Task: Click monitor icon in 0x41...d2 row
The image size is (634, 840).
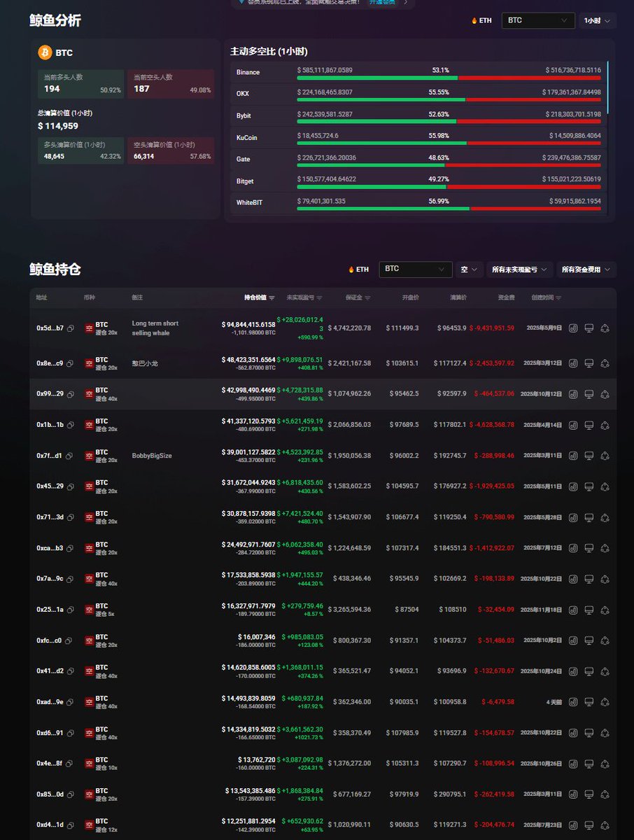Action: pos(589,671)
